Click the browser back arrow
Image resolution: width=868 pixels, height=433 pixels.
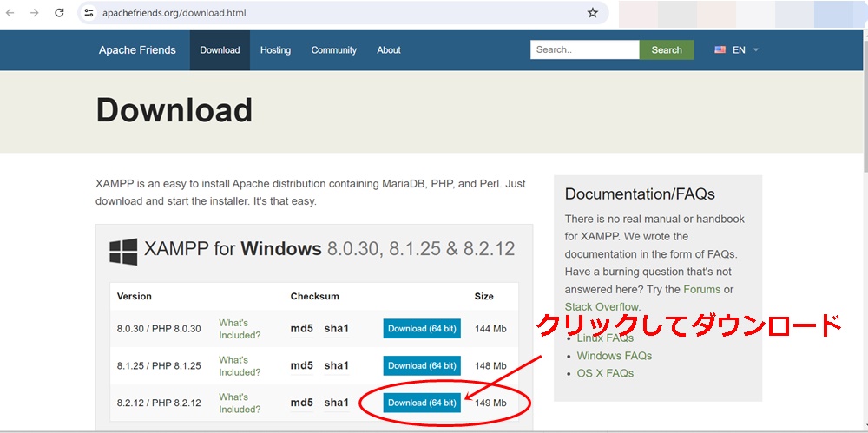(10, 13)
